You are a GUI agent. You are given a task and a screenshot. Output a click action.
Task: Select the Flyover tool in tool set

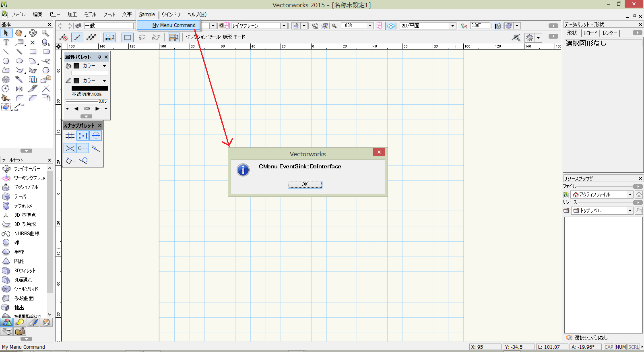(24, 168)
